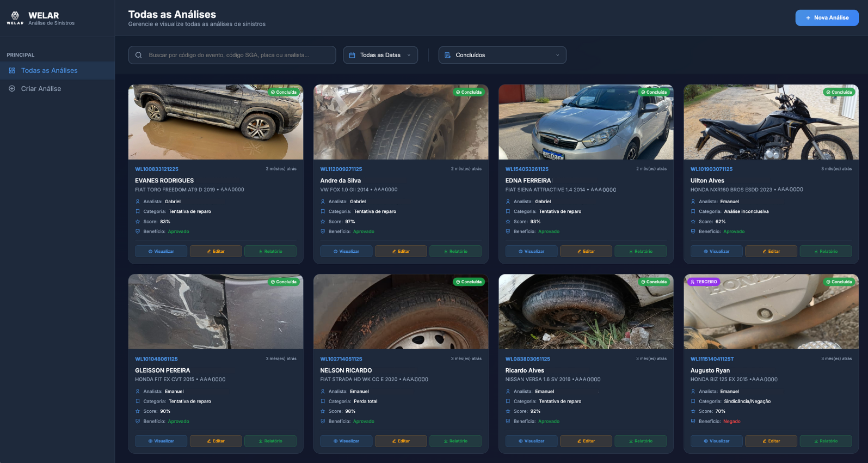Click Relatório on Uilton Alves card
Viewport: 868px width, 463px height.
826,251
